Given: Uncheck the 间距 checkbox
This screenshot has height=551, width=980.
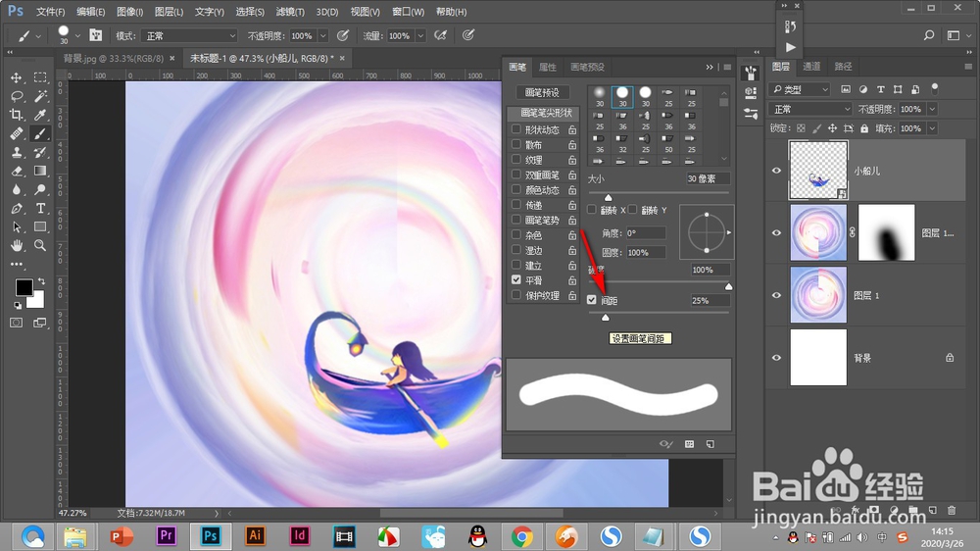Looking at the screenshot, I should click(x=592, y=300).
